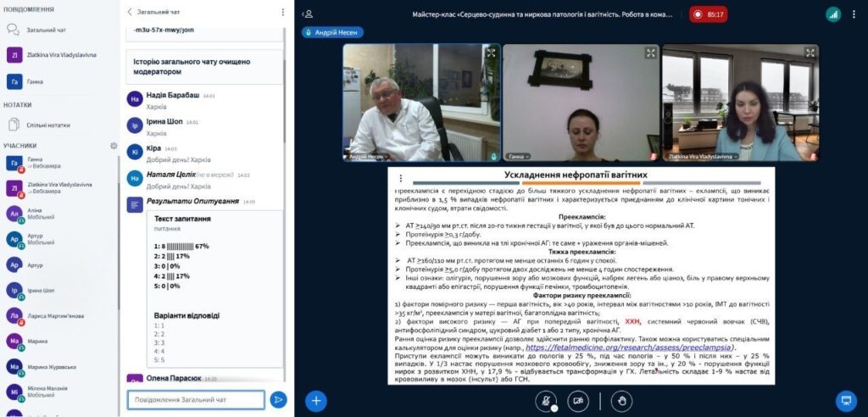
Task: Toggle microphone mute button
Action: tap(546, 401)
